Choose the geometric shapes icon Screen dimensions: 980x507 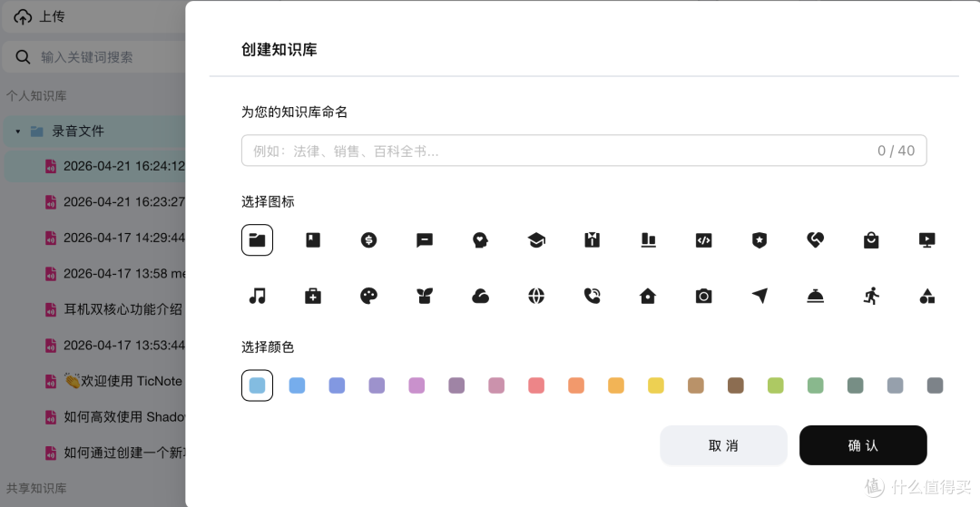(x=926, y=296)
